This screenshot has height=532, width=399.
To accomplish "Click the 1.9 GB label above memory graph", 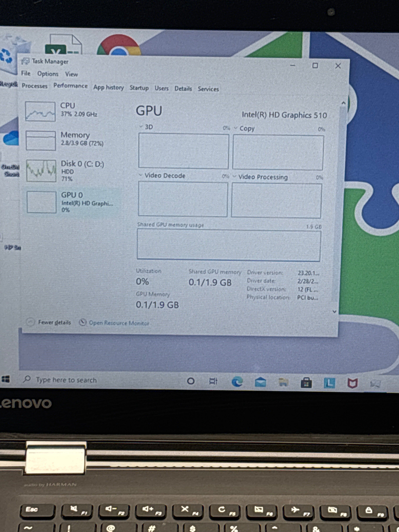I will point(314,227).
